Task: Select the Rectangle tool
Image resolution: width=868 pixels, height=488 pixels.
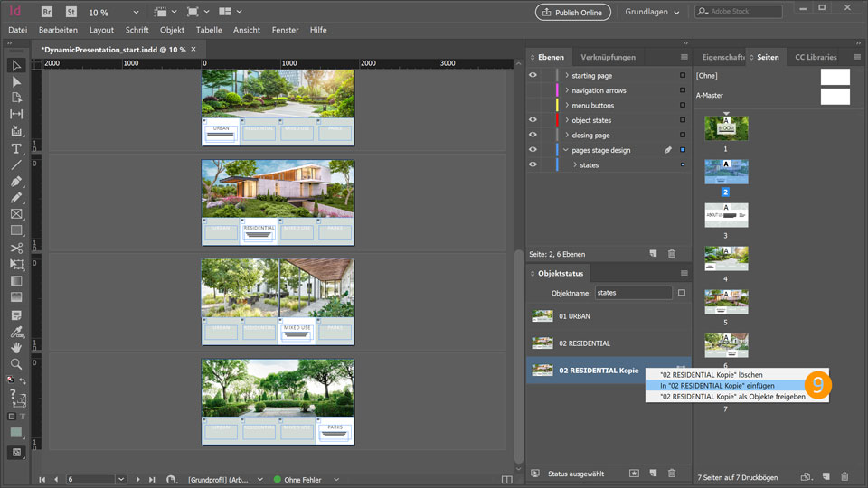Action: [16, 230]
